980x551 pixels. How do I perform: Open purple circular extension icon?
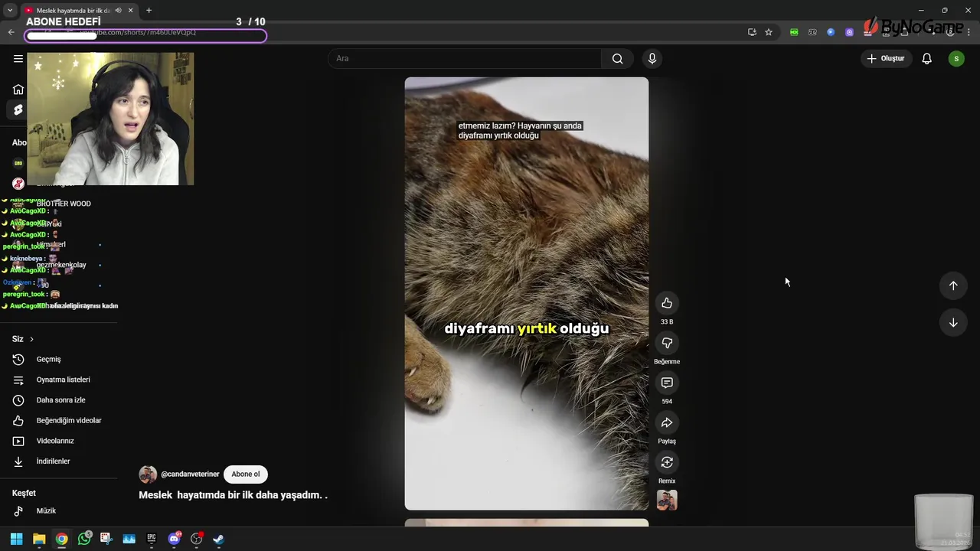click(849, 32)
